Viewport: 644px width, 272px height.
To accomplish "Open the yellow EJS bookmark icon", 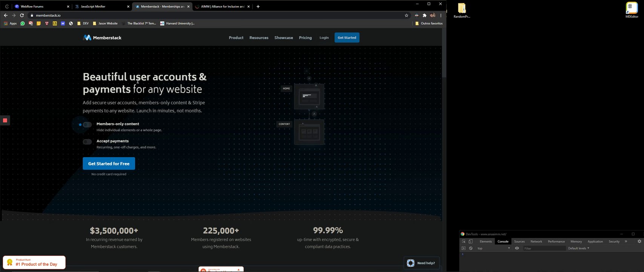I will pos(55,23).
